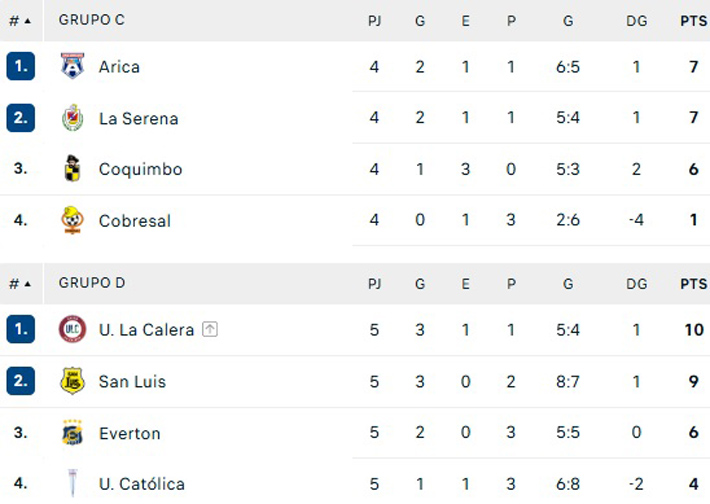Viewport: 710px width, 504px height.
Task: Select La Serena's rank 2 badge
Action: click(x=20, y=118)
